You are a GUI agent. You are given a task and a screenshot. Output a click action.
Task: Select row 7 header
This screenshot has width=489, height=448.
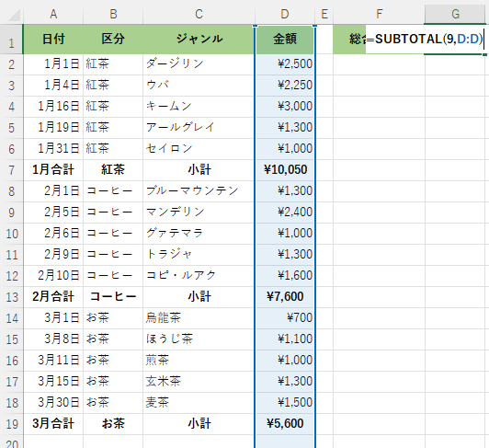click(x=12, y=170)
